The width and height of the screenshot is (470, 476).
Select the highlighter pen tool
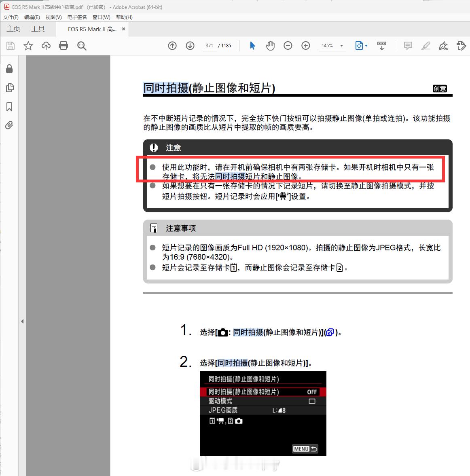[x=426, y=46]
